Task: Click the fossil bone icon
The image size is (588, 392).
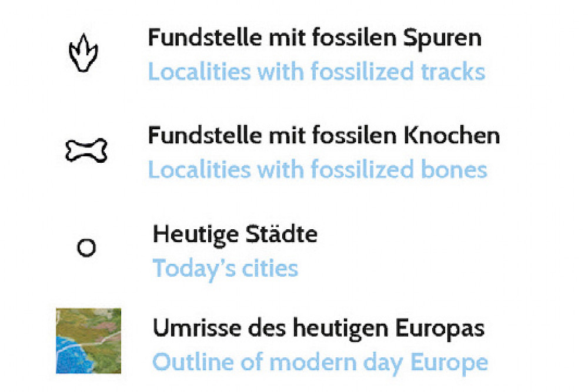Action: [86, 150]
